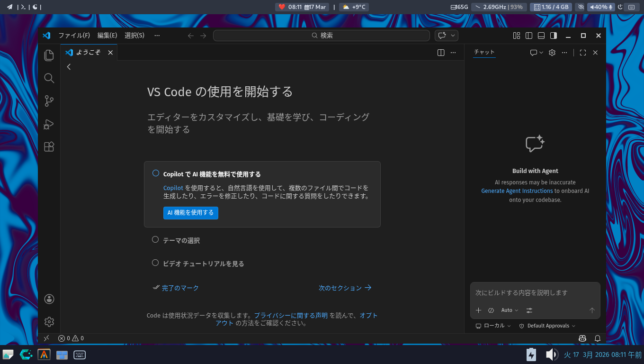
Task: Open the プライバシーに関する声明 link
Action: [291, 315]
